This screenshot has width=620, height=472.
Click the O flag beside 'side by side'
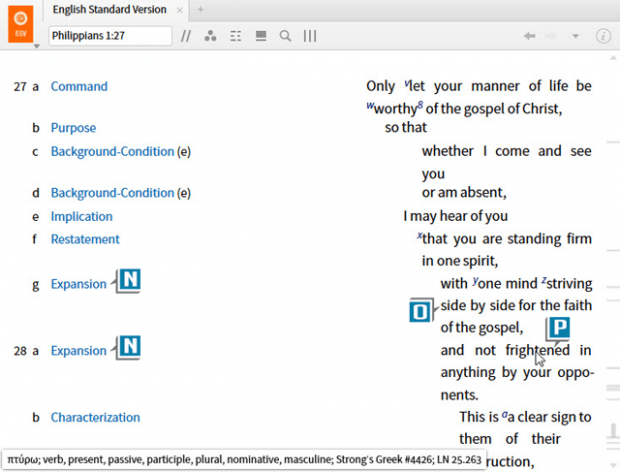tap(421, 310)
